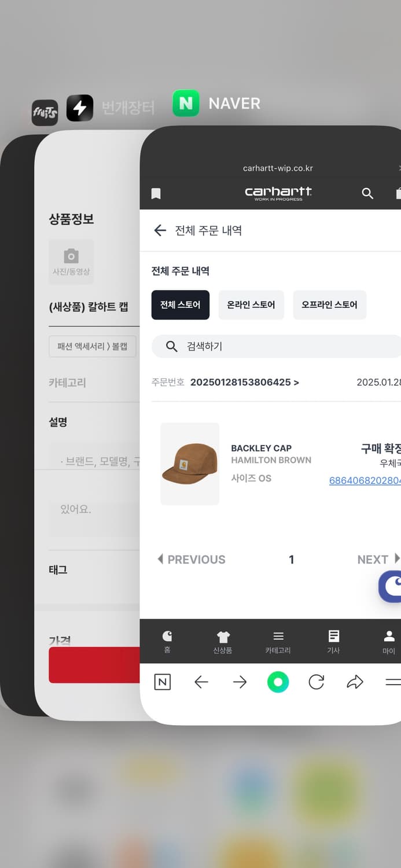Tap the browser back arrow
Viewport: 401px width, 868px height.
201,682
